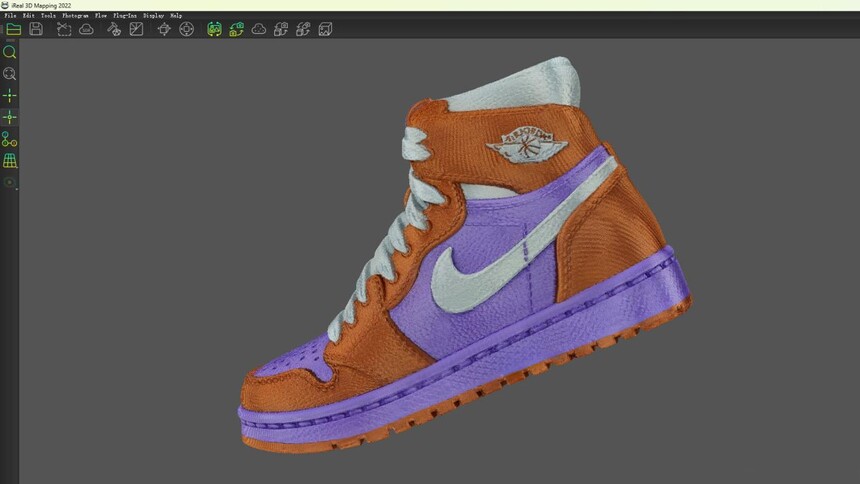The width and height of the screenshot is (860, 484).
Task: Click the dimmed circle icon in sidebar
Action: pos(9,182)
